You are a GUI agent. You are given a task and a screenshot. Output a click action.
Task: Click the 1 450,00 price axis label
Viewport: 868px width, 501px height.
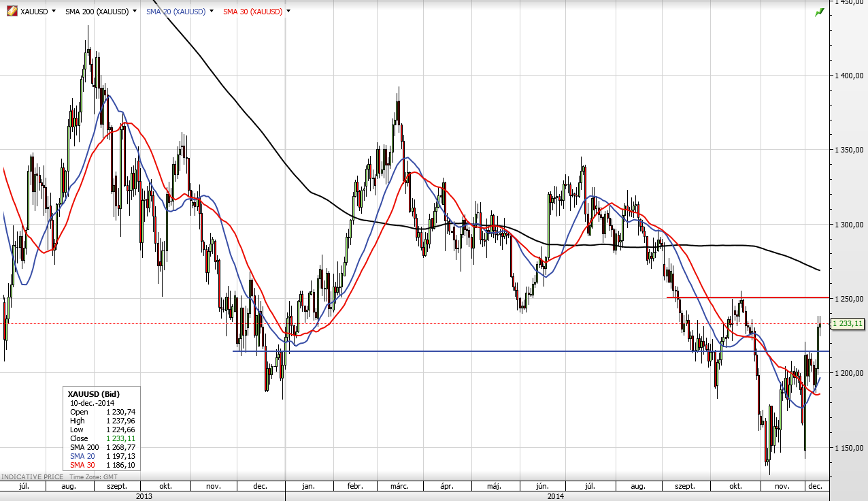[x=849, y=3]
